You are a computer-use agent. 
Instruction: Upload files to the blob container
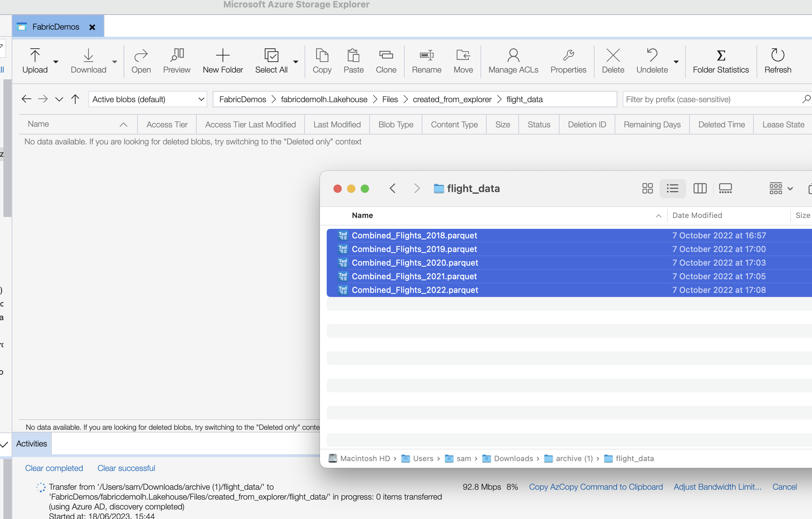[34, 61]
